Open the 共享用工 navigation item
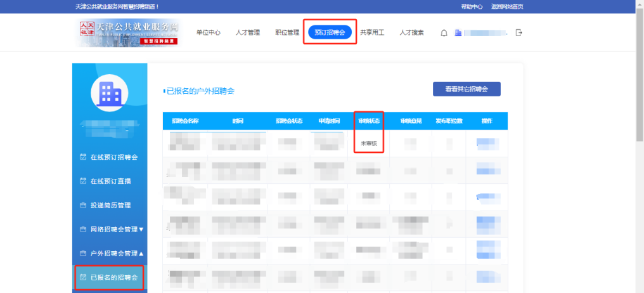The image size is (644, 293). click(372, 32)
